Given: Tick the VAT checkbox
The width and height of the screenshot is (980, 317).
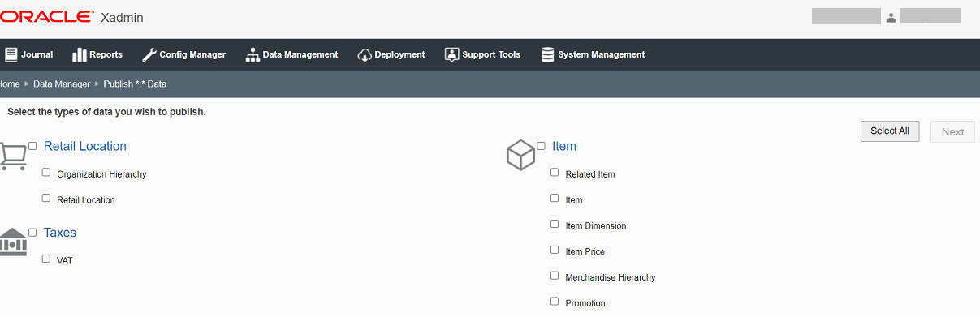Looking at the screenshot, I should coord(46,259).
